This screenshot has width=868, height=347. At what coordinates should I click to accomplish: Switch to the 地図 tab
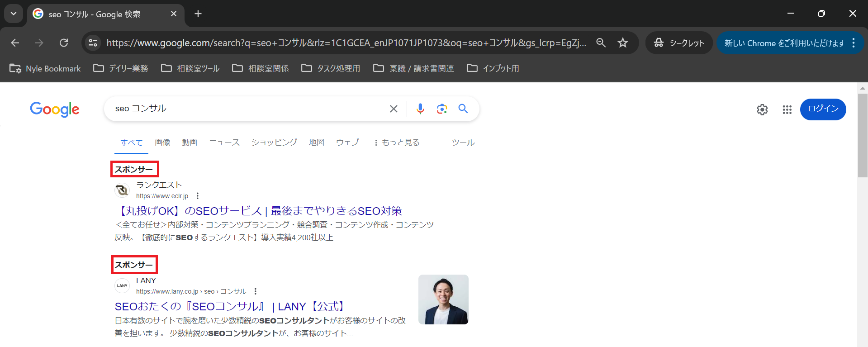pyautogui.click(x=317, y=143)
